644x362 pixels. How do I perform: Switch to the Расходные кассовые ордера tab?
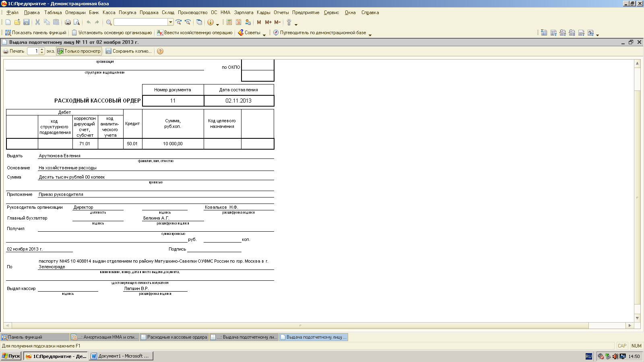tap(174, 337)
